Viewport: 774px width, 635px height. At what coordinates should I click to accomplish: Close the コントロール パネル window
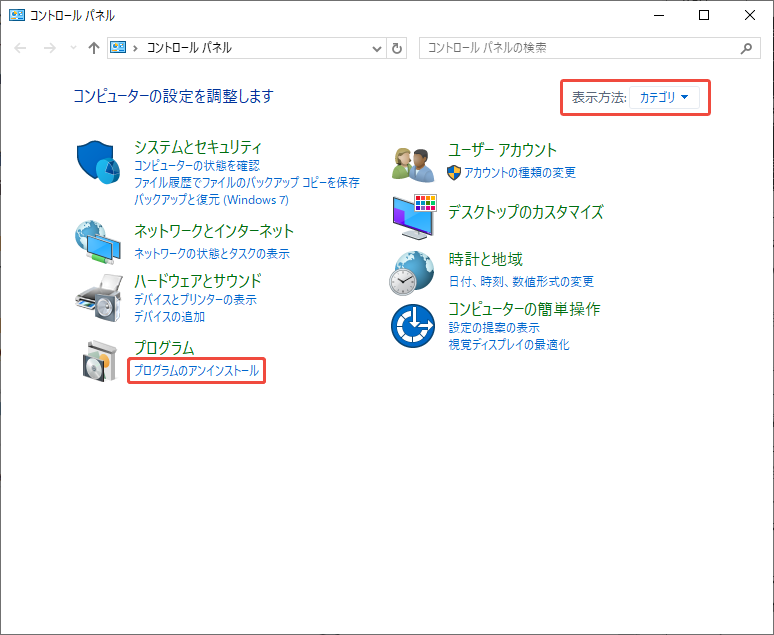click(749, 15)
